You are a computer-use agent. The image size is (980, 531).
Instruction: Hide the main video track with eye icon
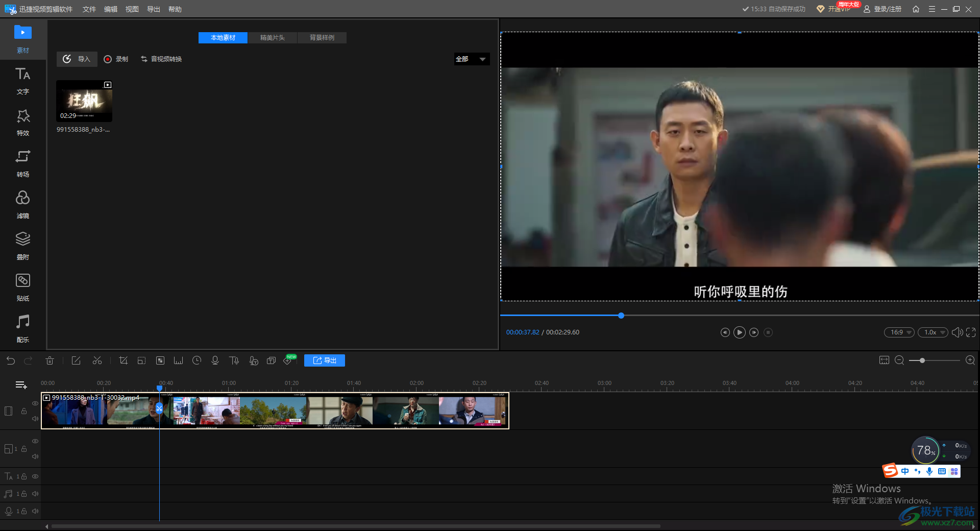pyautogui.click(x=35, y=403)
